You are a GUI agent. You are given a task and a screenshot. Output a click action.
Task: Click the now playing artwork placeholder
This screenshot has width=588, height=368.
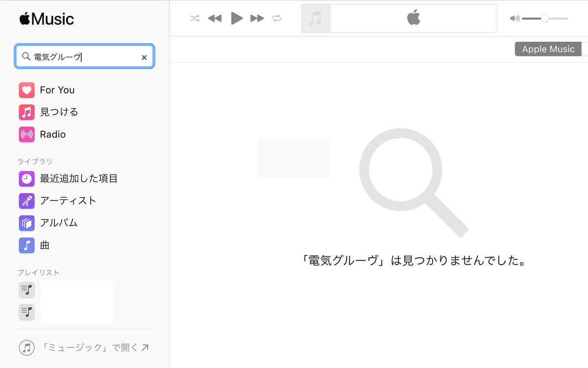(x=316, y=19)
